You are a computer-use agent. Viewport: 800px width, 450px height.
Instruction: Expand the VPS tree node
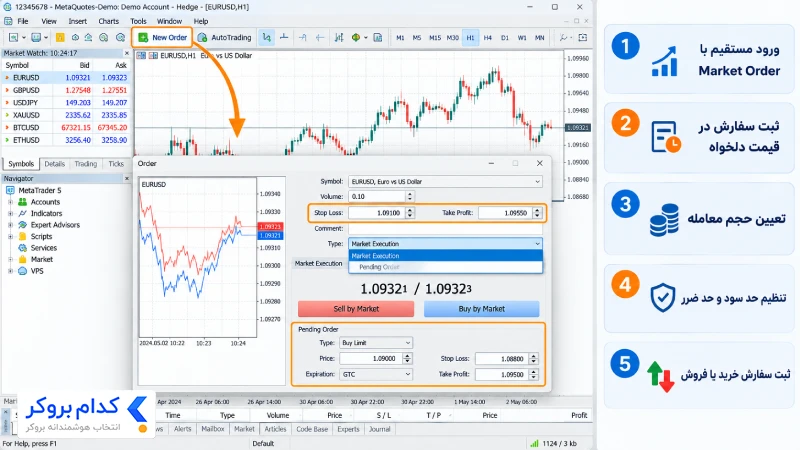coord(10,271)
